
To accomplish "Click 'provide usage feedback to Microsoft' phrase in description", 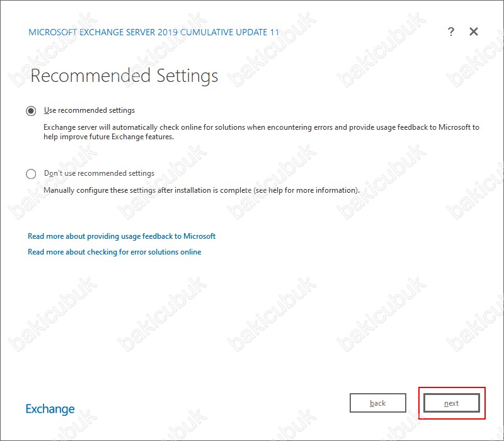I will 410,127.
